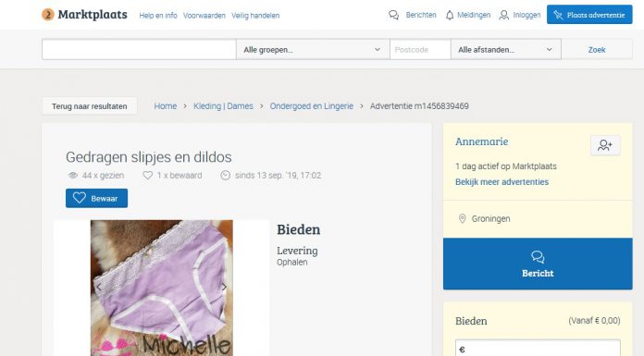Click 'Terug naar resultaten' button

click(x=90, y=106)
